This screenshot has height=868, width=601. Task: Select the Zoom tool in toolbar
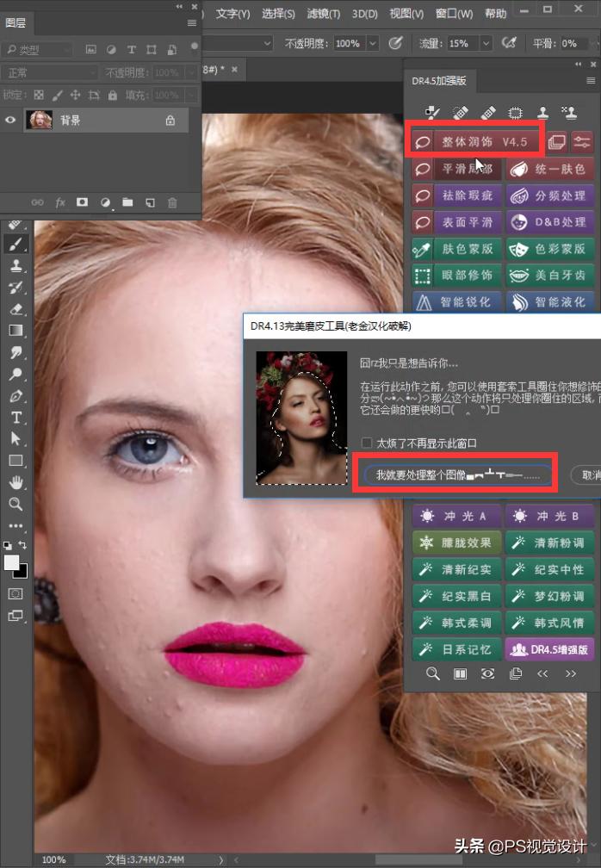pos(15,504)
